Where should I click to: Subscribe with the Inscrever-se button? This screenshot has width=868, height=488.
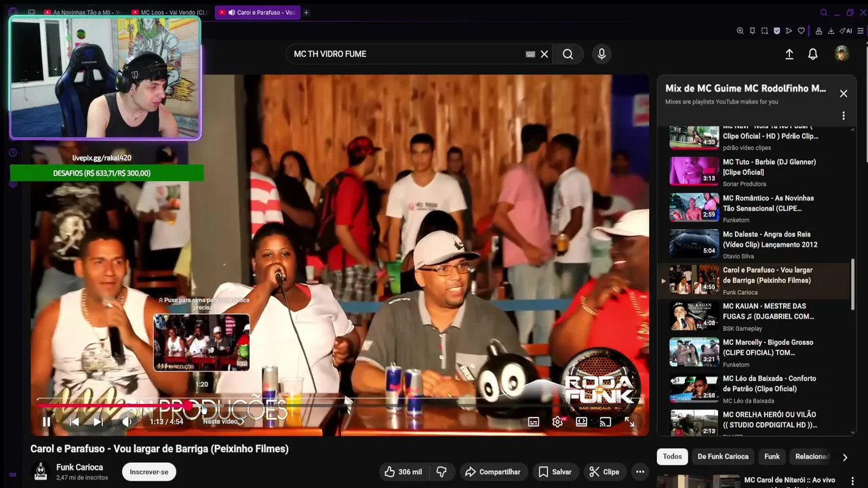coord(149,472)
